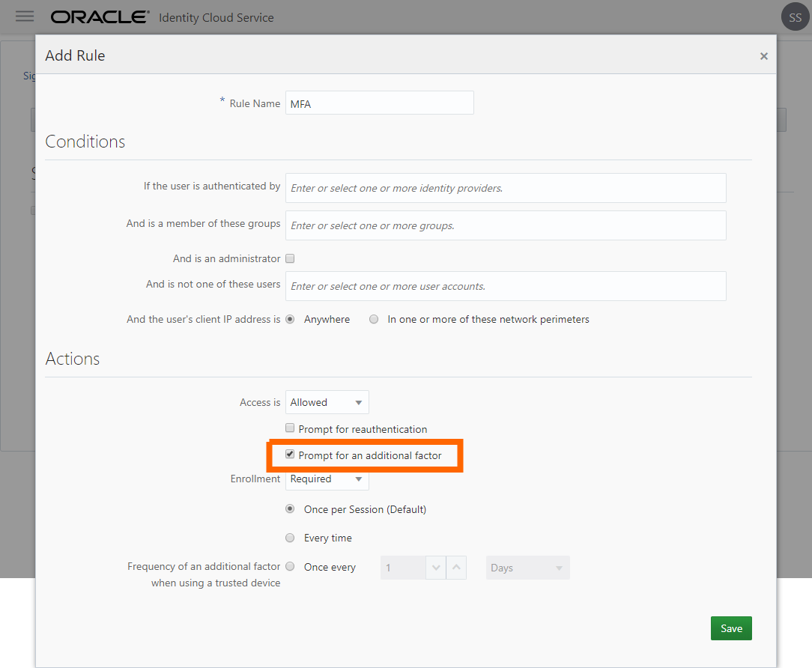Choose In one or more of these network perimeters
The height and width of the screenshot is (668, 812).
click(x=374, y=319)
